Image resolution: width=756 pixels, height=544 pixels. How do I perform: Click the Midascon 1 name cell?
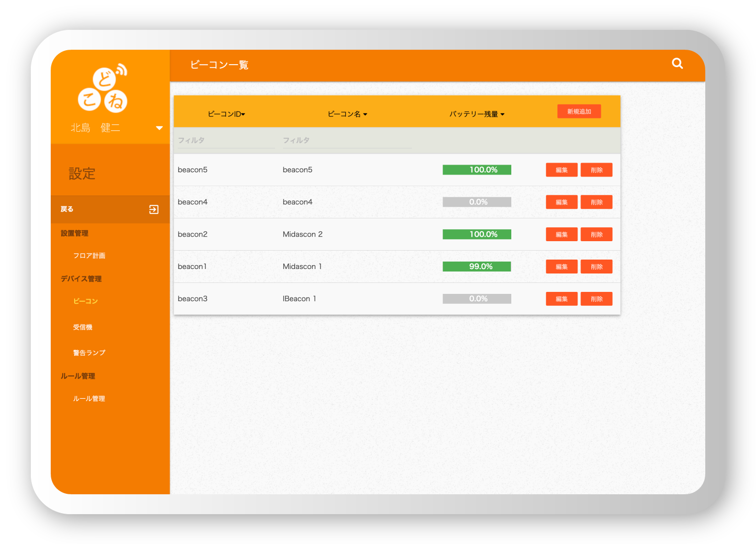[302, 267]
